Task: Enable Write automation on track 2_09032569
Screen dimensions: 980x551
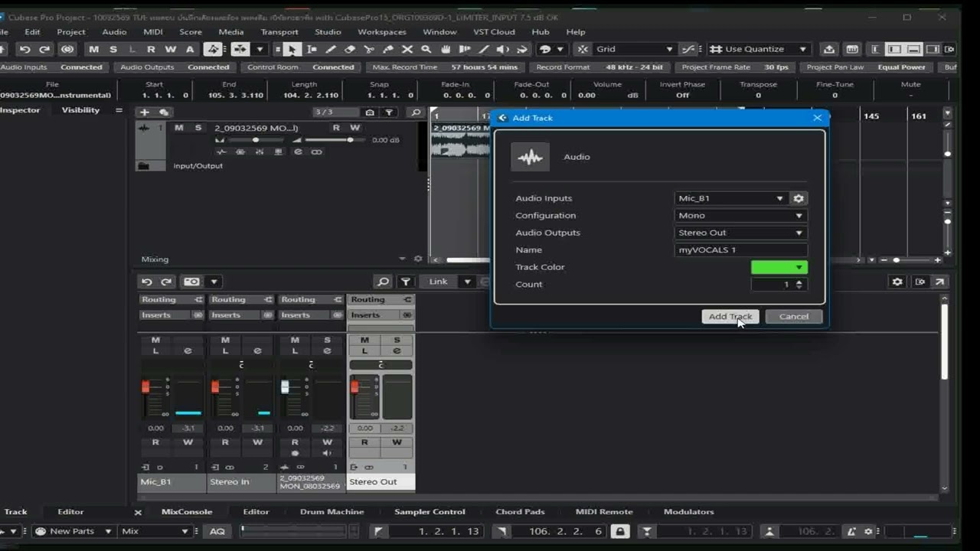Action: point(354,128)
